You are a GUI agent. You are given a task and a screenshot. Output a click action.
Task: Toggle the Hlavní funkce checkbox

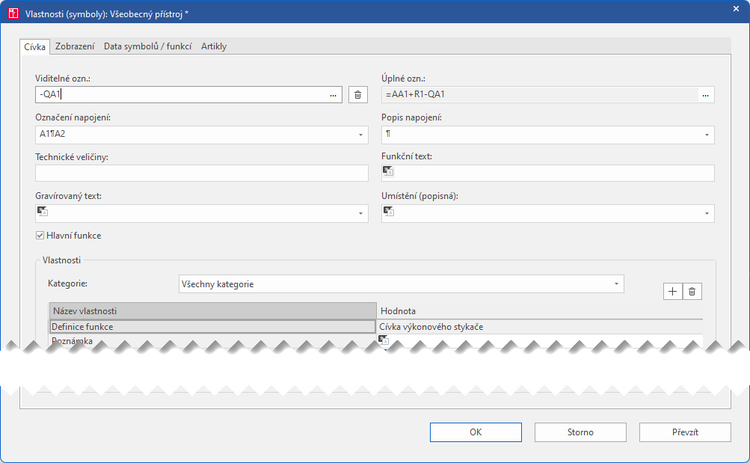[x=40, y=236]
